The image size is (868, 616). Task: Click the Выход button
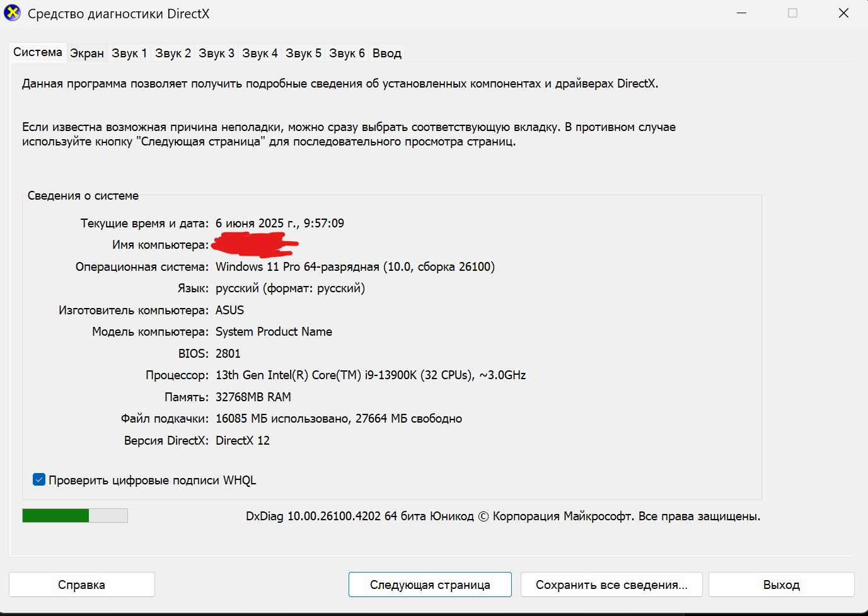point(782,585)
